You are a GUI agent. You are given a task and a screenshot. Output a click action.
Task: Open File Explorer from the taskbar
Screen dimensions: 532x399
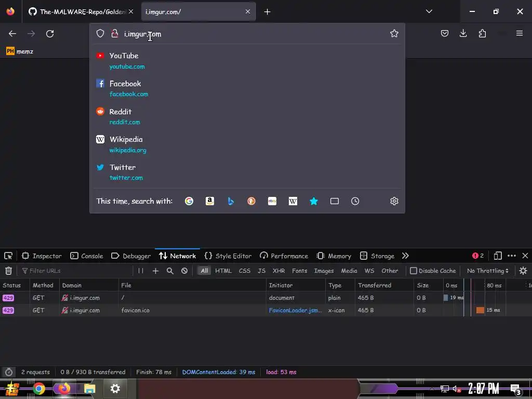click(90, 389)
